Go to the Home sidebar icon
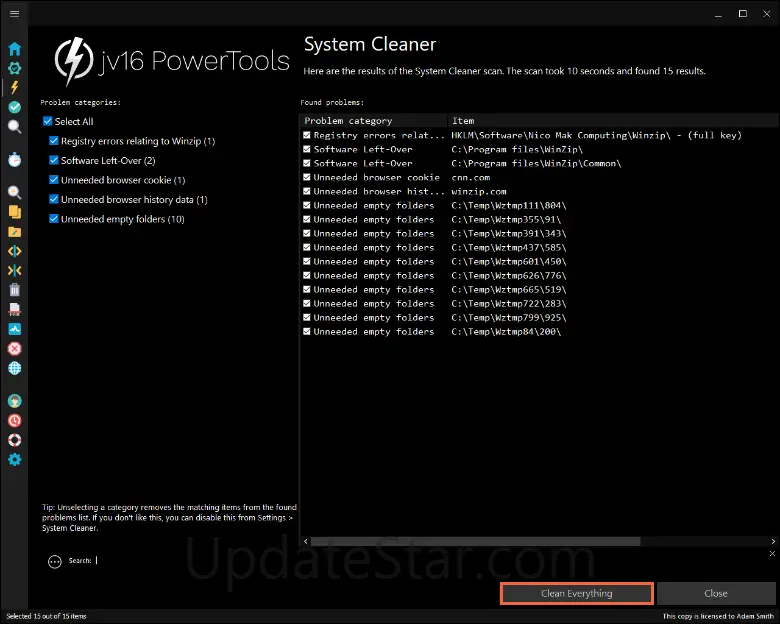The width and height of the screenshot is (780, 624). [x=14, y=49]
